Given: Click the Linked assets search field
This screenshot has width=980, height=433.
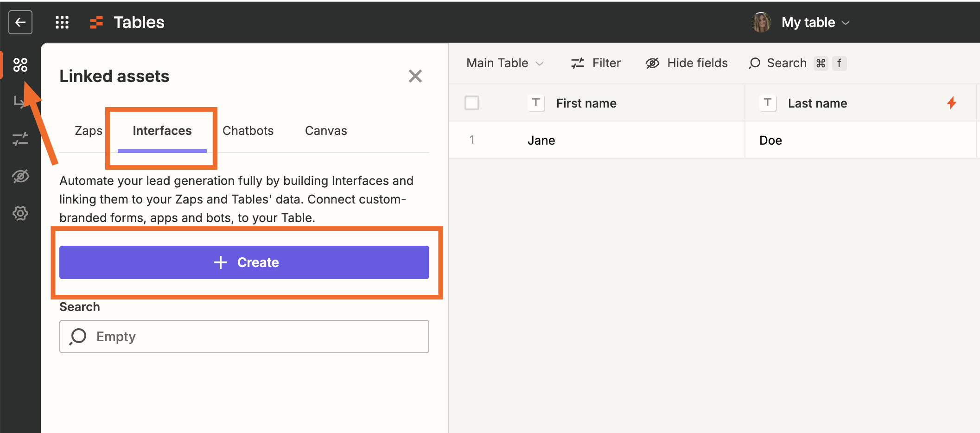Looking at the screenshot, I should 244,337.
